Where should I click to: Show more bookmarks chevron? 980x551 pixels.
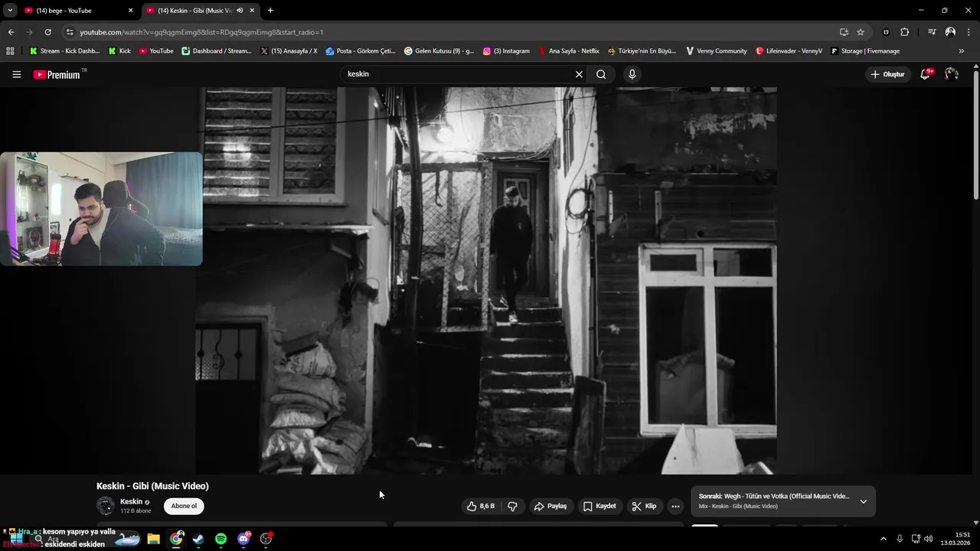click(x=962, y=51)
